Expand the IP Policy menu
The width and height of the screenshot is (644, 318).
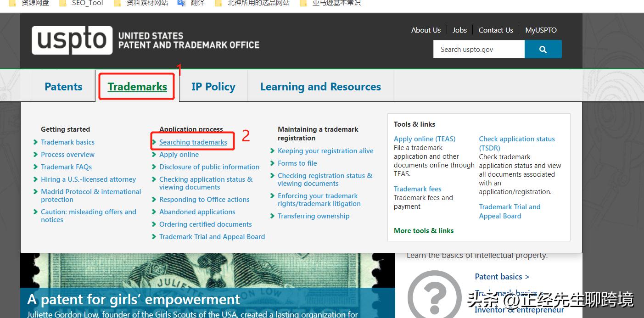tap(213, 87)
